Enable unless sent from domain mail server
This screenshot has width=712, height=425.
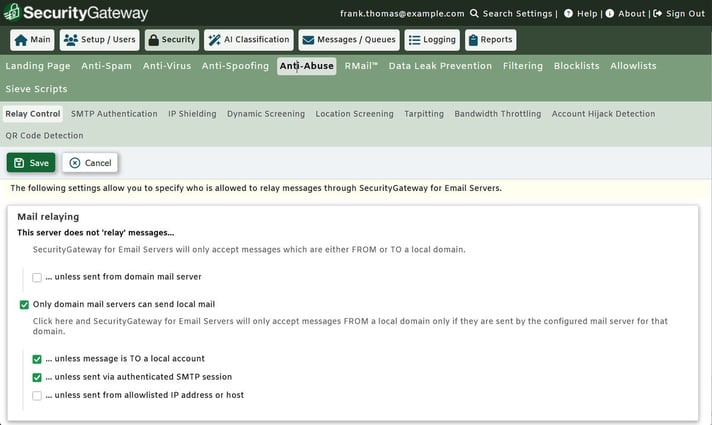click(x=37, y=277)
